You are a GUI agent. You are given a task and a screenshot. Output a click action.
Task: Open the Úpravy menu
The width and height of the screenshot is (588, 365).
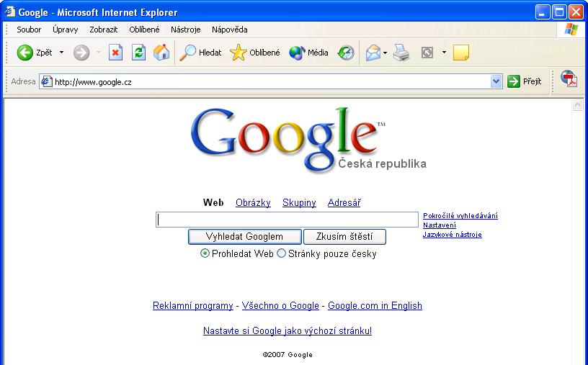click(x=66, y=30)
